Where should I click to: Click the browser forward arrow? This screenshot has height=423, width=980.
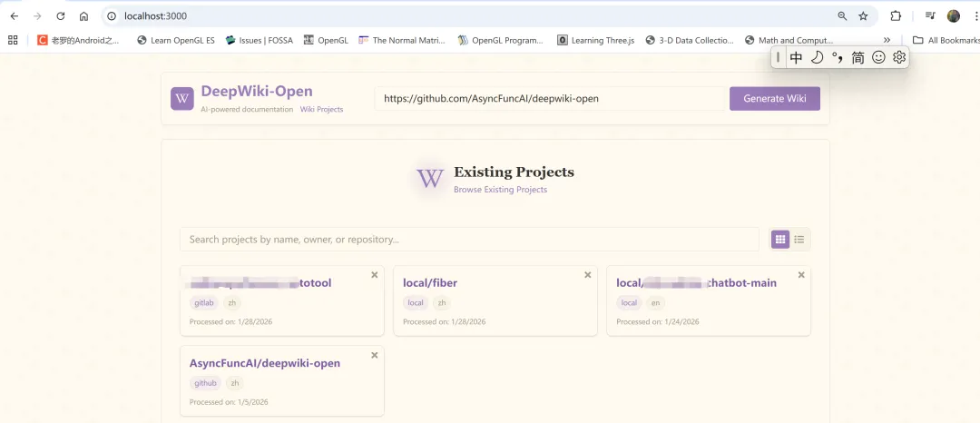click(x=37, y=16)
